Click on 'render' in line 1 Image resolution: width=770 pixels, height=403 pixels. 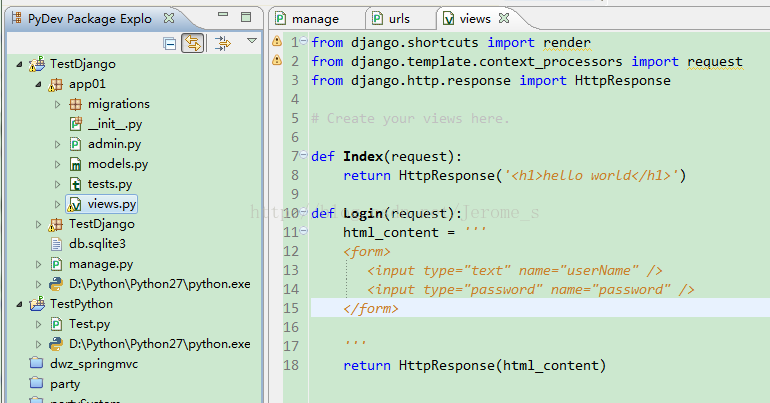point(567,43)
